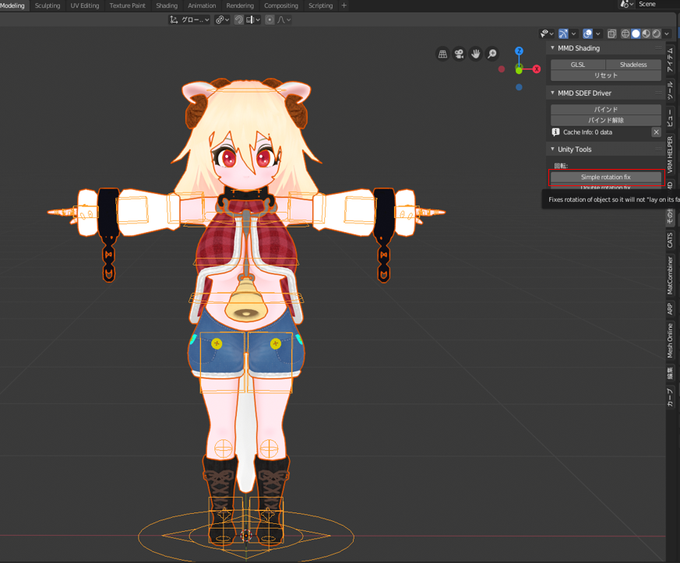Open the object visibility and selectability dropdown
Viewport: 680px width, 563px height.
coord(546,34)
